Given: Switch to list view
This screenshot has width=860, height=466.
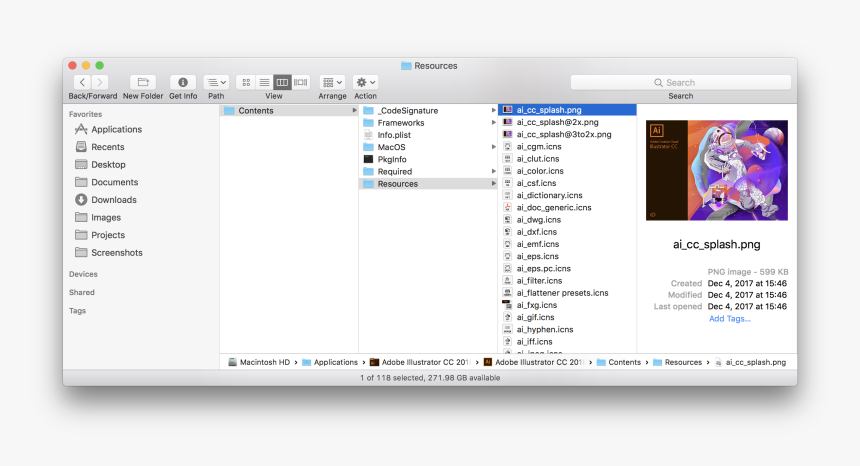Looking at the screenshot, I should click(x=264, y=82).
